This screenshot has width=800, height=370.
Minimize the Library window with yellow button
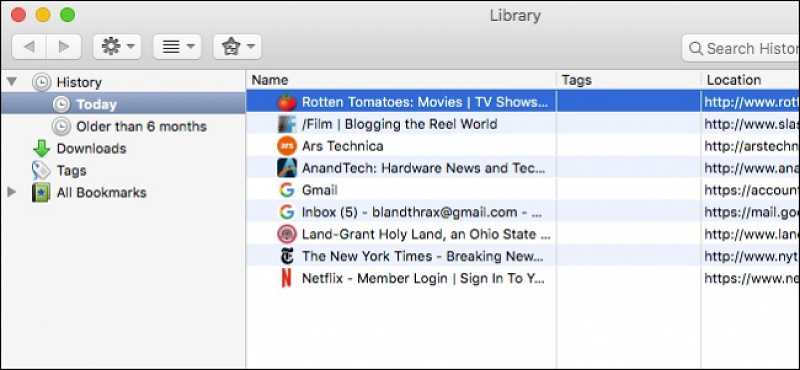(x=43, y=15)
